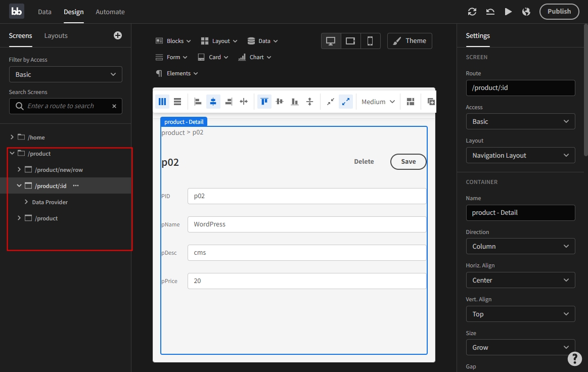Click the plus icon to add screen
The height and width of the screenshot is (372, 588).
click(x=118, y=35)
